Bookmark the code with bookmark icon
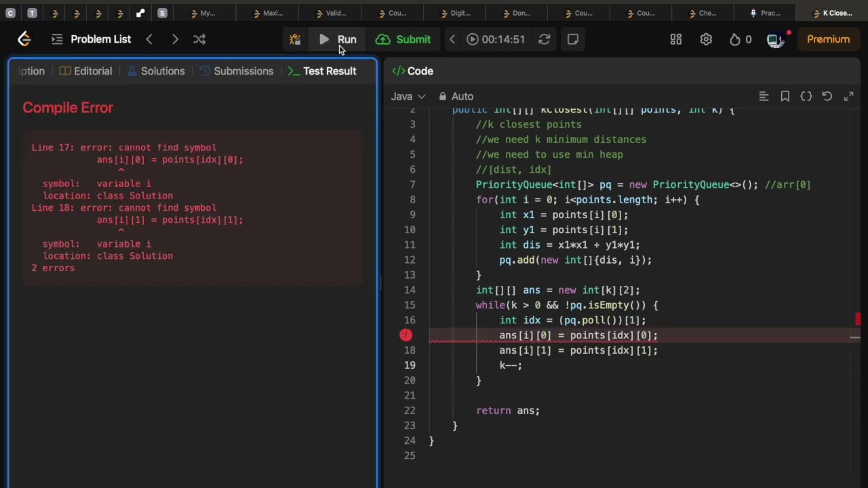 click(785, 96)
